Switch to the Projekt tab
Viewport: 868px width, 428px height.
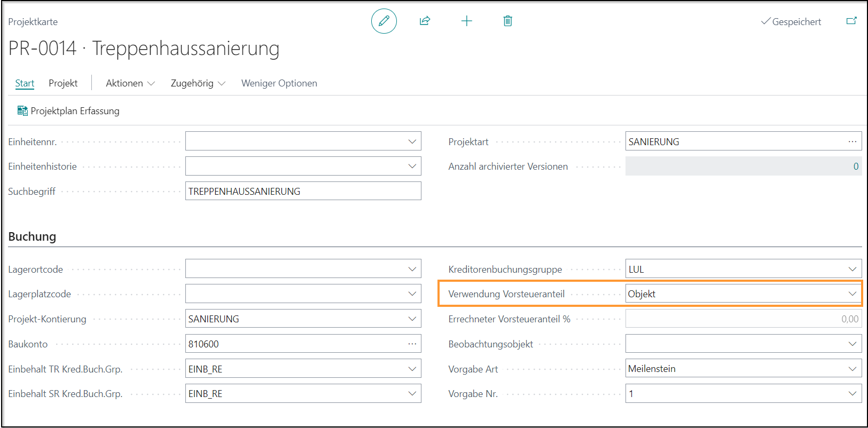pos(63,83)
